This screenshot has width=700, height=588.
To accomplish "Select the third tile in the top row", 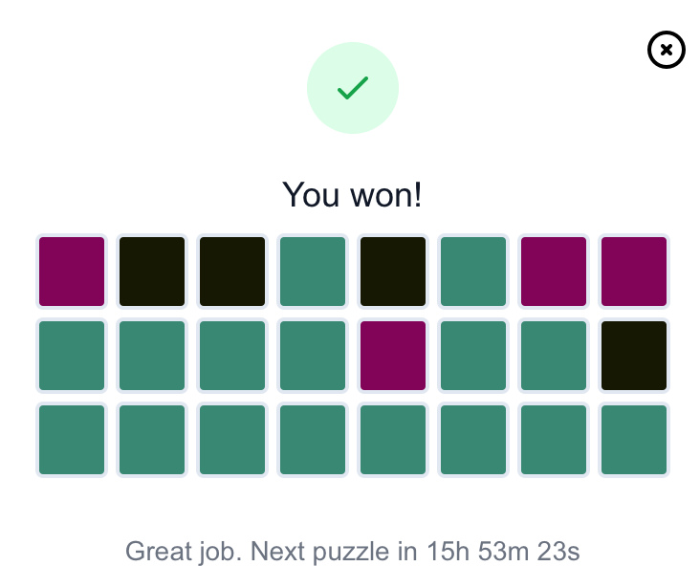I will (232, 272).
